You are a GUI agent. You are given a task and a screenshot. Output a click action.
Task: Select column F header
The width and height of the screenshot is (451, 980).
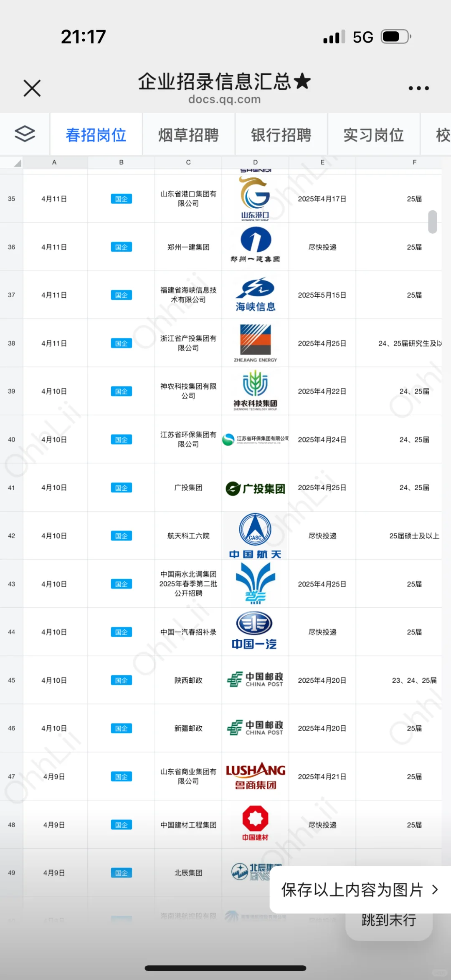(414, 162)
